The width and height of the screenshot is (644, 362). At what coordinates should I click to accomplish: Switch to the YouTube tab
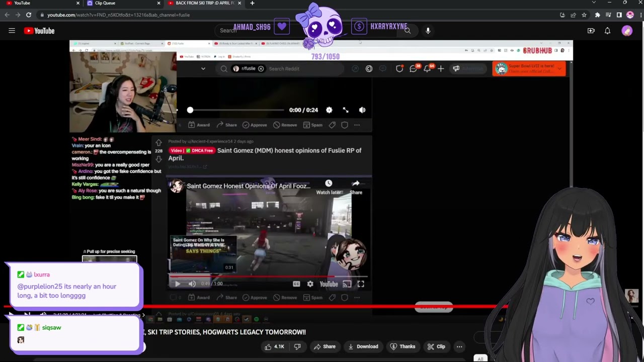(40, 3)
